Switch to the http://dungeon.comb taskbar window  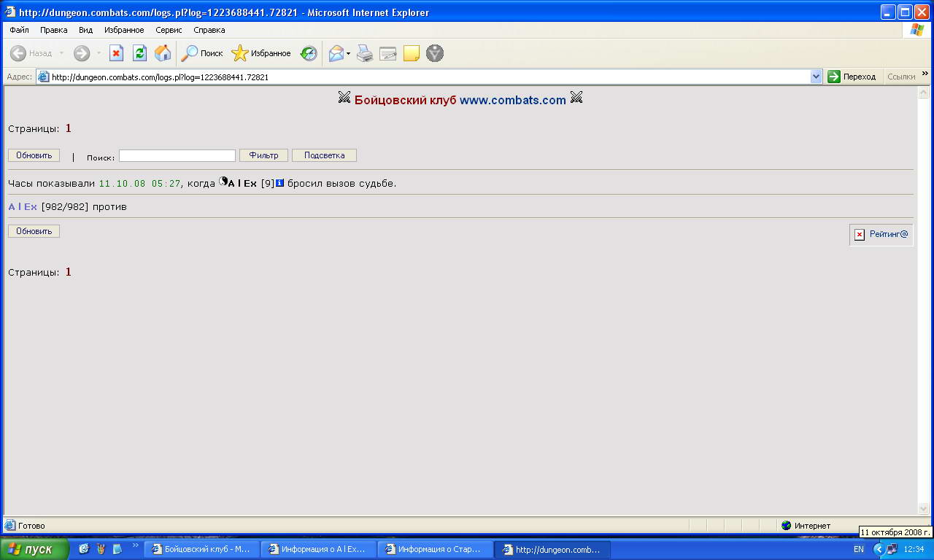(552, 550)
